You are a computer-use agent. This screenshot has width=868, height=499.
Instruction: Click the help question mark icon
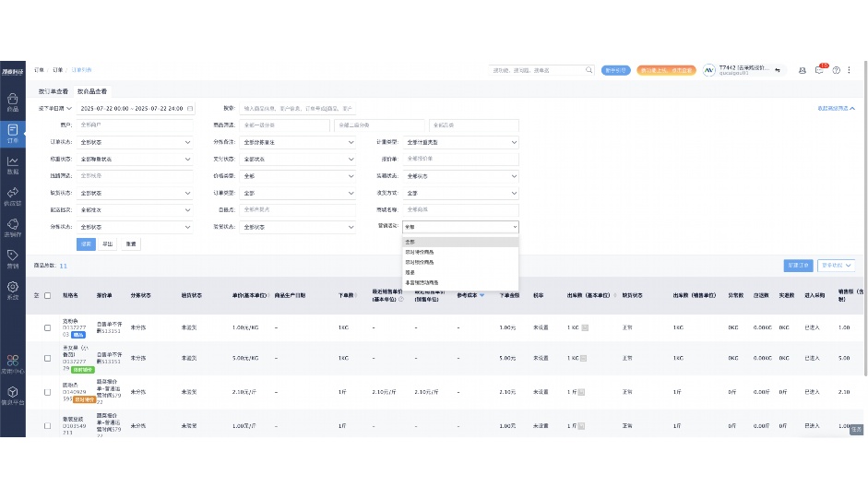pos(836,70)
